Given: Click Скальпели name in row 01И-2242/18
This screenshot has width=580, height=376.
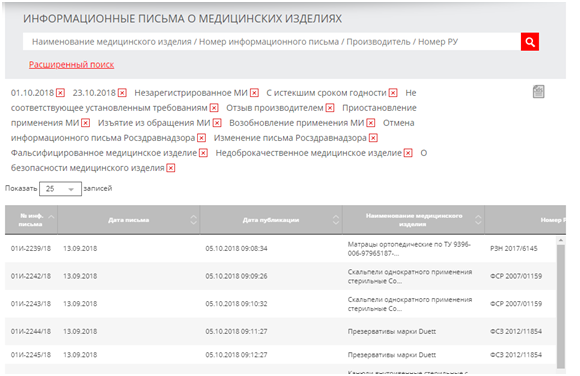Looking at the screenshot, I should [410, 276].
